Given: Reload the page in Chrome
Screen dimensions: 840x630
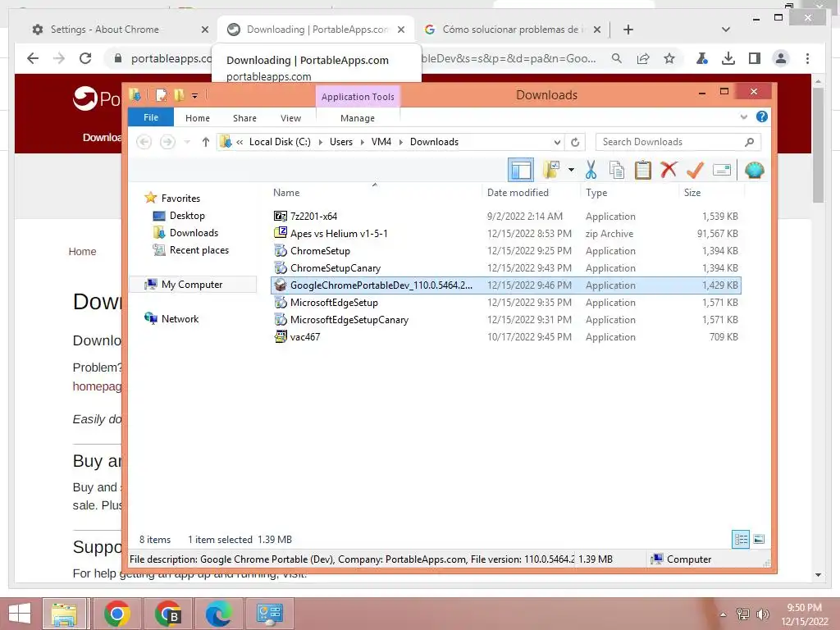Looking at the screenshot, I should (85, 58).
